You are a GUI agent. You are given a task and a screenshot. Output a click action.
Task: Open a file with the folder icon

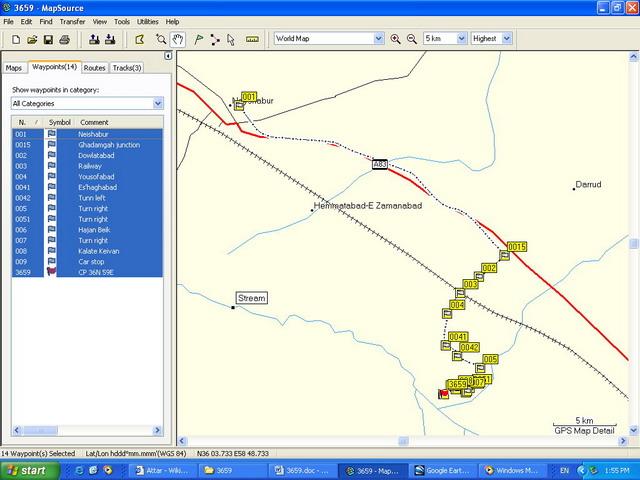[32, 39]
